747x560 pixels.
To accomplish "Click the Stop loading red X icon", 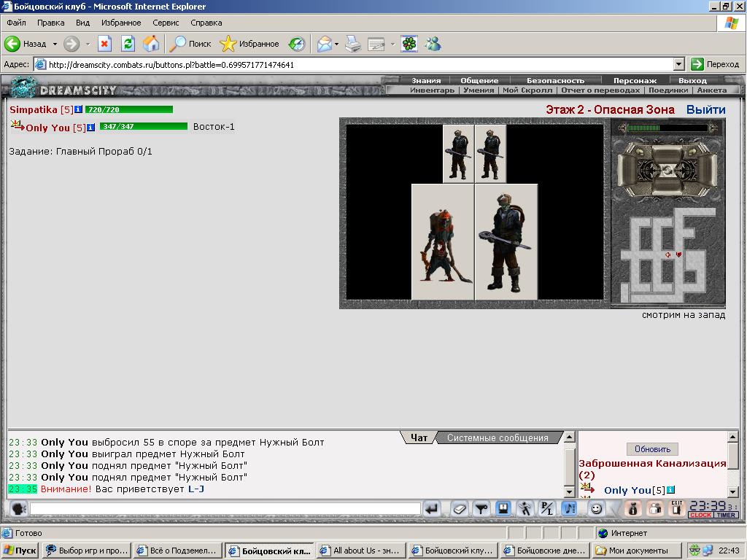I will [x=104, y=44].
